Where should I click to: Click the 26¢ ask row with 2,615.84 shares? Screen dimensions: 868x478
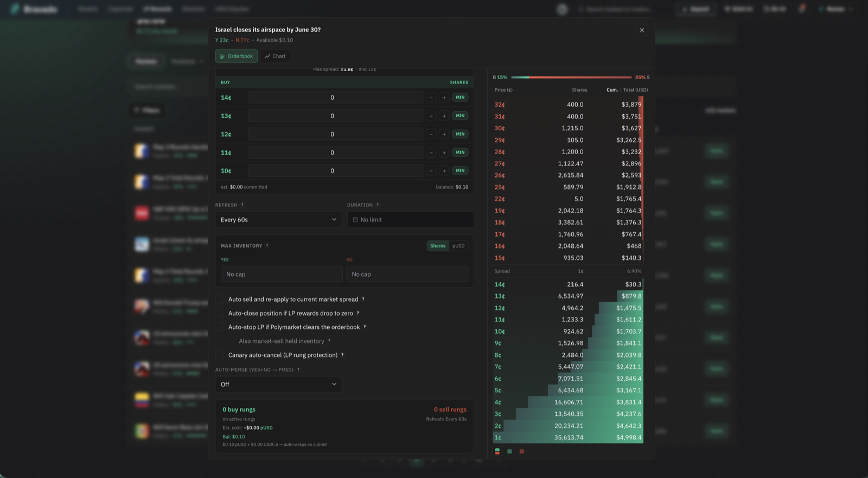pyautogui.click(x=568, y=175)
